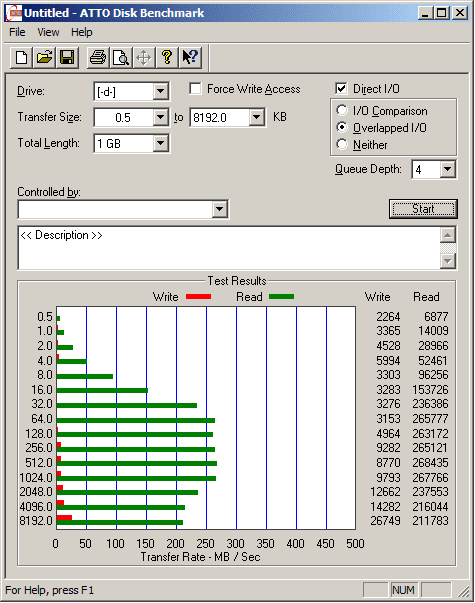The image size is (475, 603).
Task: Click the 'For Help, press F1' status text
Action: tap(49, 590)
